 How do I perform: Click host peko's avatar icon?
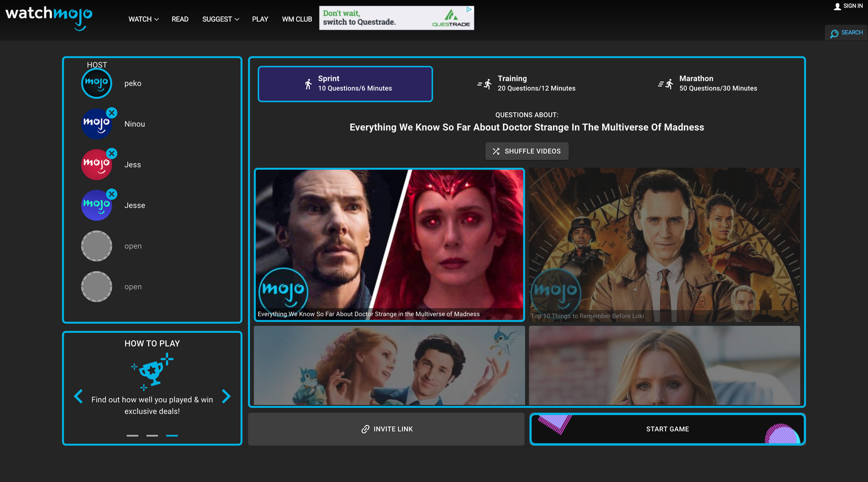[97, 83]
